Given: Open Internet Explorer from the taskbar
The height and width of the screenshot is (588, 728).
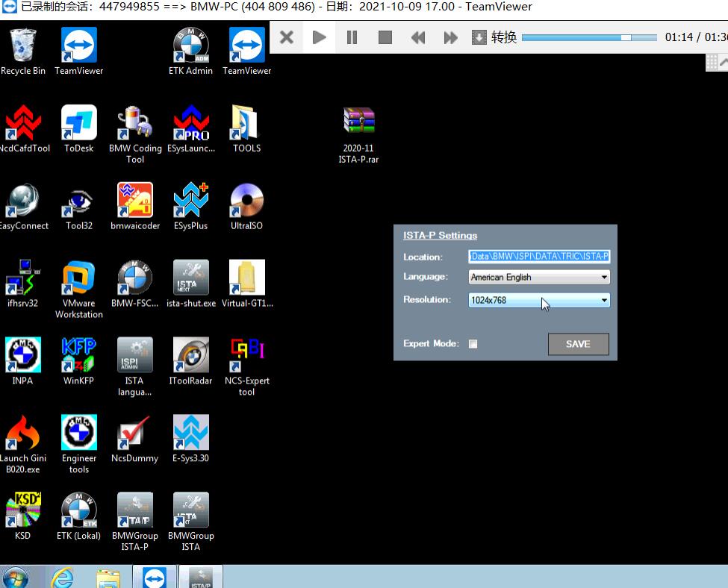Looking at the screenshot, I should pyautogui.click(x=62, y=578).
